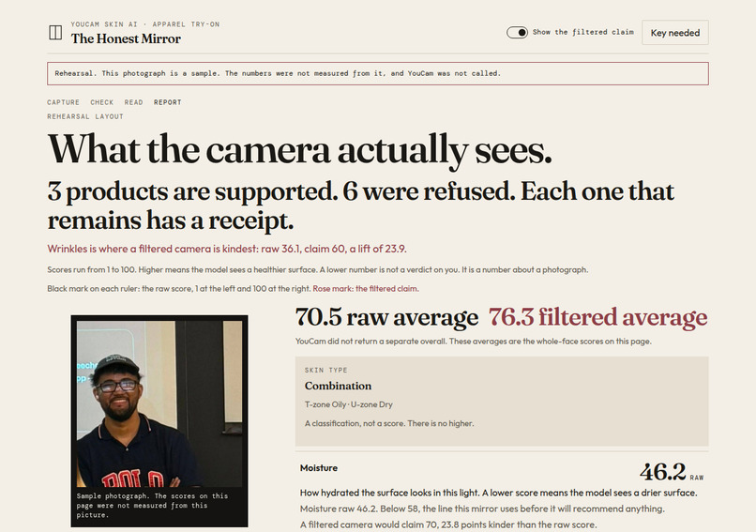This screenshot has width=756, height=532.
Task: Click the '46.2' raw Moisture score
Action: pos(663,472)
